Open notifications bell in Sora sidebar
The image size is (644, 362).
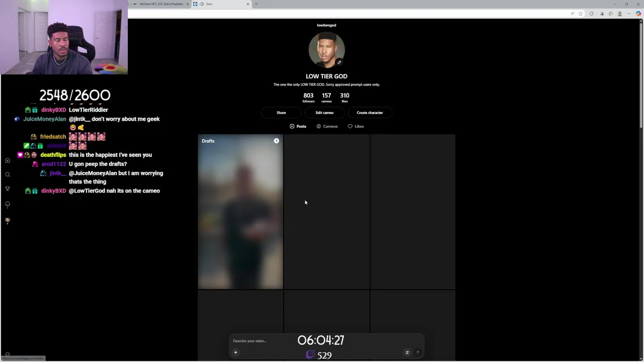click(x=8, y=204)
